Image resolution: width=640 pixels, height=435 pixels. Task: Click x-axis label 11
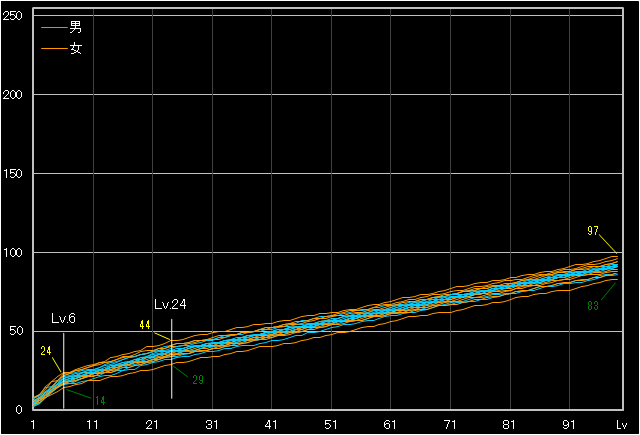point(93,425)
